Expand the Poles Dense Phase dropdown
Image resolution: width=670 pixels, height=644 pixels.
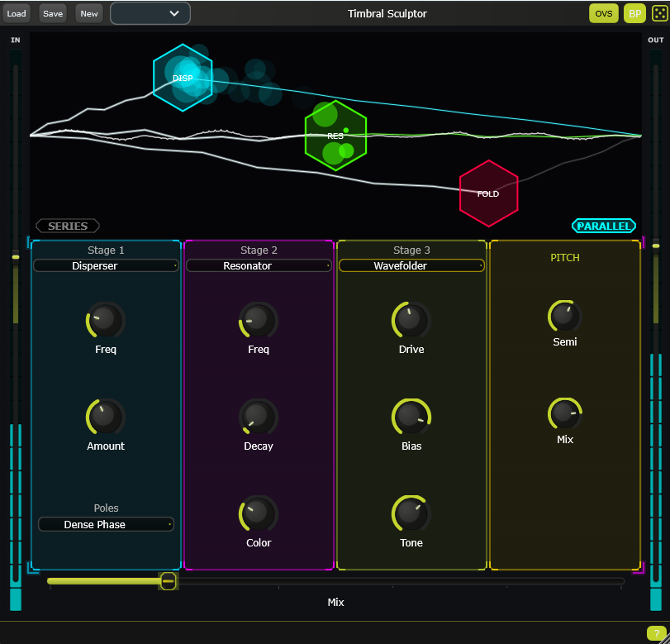(x=106, y=524)
